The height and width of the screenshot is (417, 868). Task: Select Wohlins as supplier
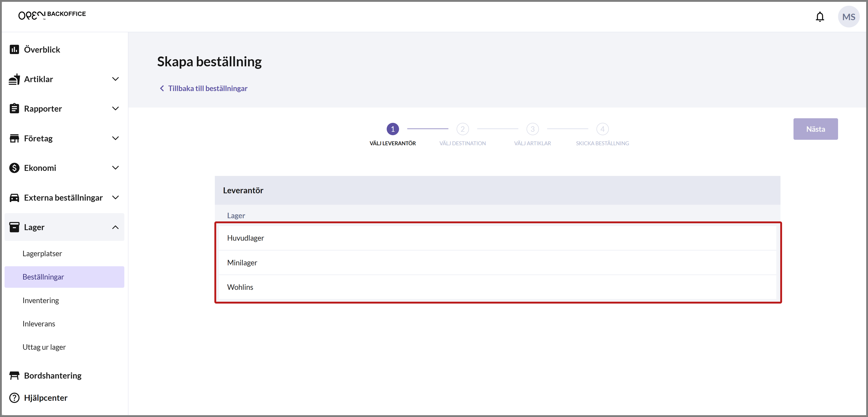[497, 288]
